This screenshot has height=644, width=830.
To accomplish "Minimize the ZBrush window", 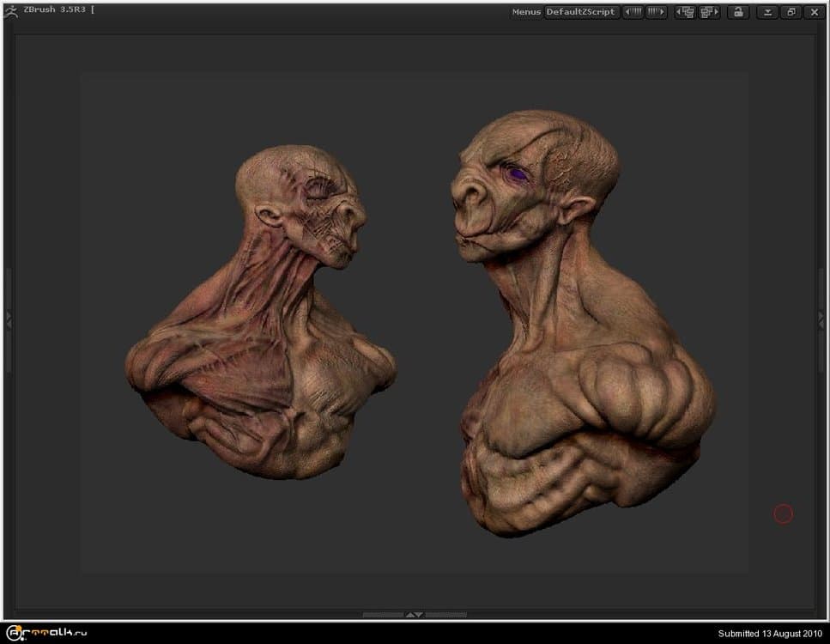I will 767,12.
